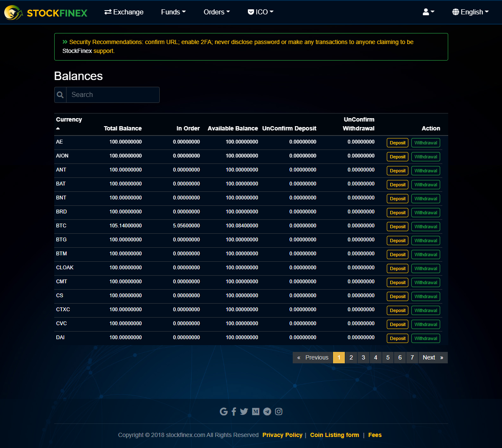Click the Google social icon in footer
The height and width of the screenshot is (448, 502).
224,411
